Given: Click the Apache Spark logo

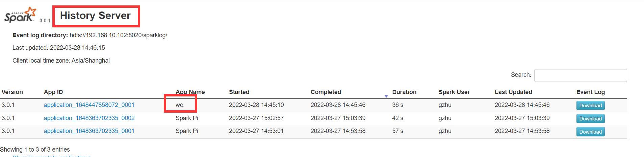Looking at the screenshot, I should pyautogui.click(x=20, y=15).
